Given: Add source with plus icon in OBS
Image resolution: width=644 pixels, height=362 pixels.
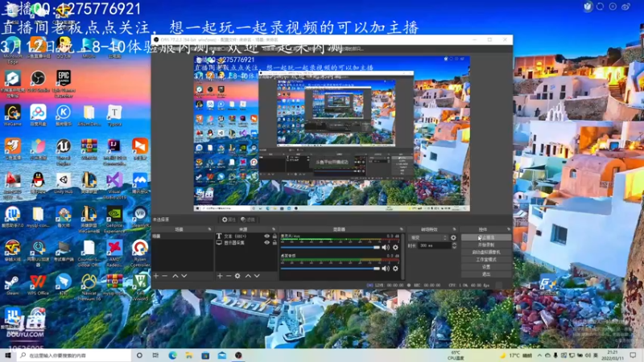Looking at the screenshot, I should tap(220, 276).
